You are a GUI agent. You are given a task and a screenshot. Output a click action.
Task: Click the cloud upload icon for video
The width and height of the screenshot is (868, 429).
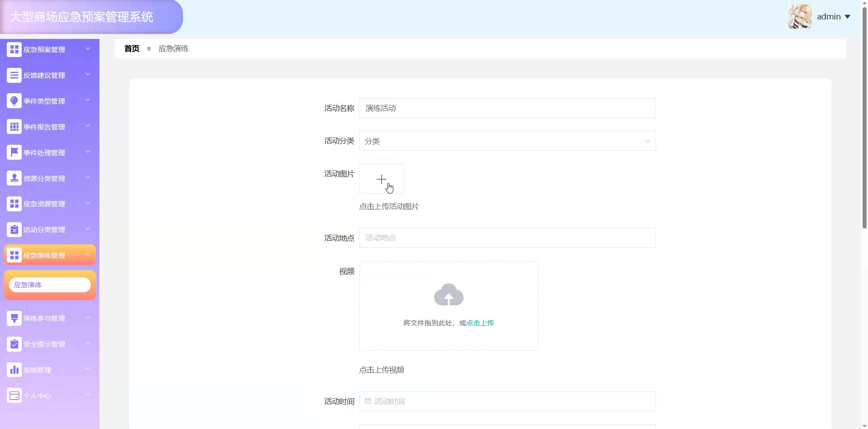[448, 295]
